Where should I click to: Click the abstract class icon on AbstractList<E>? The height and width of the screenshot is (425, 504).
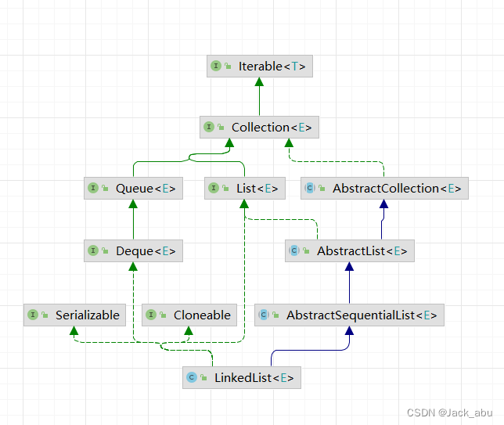[294, 250]
